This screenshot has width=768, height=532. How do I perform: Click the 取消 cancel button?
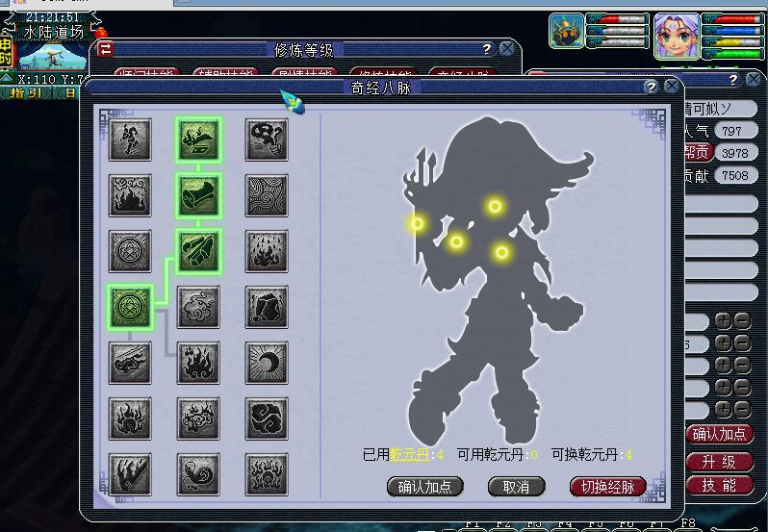(516, 487)
